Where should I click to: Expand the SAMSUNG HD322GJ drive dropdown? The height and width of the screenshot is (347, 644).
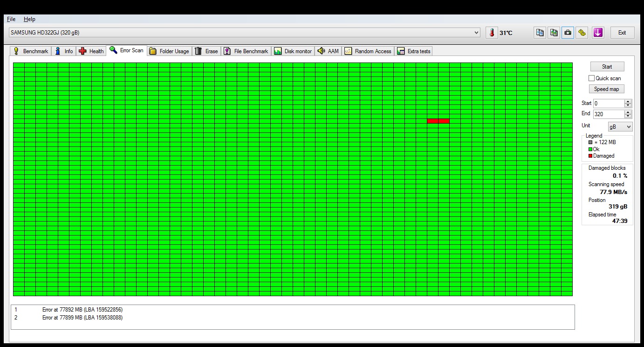[476, 33]
